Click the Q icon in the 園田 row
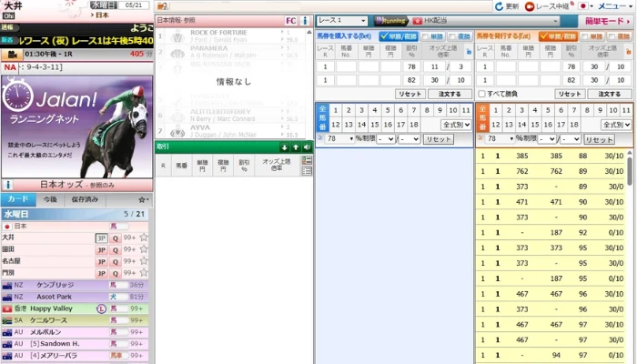This screenshot has height=364, width=637. [116, 249]
